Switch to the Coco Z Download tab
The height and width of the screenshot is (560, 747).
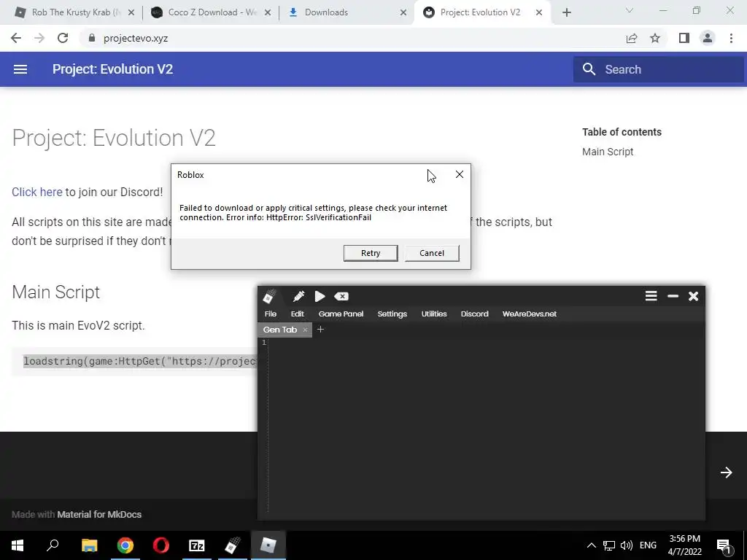(212, 12)
